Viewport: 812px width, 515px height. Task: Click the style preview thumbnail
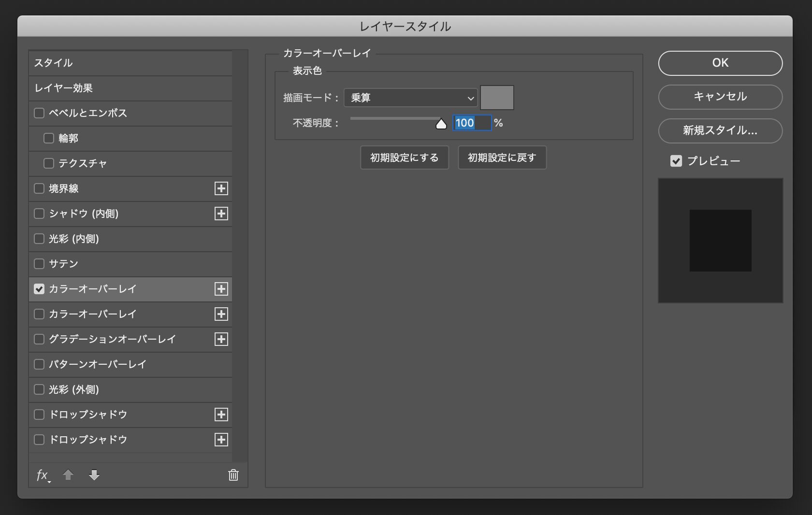point(720,241)
